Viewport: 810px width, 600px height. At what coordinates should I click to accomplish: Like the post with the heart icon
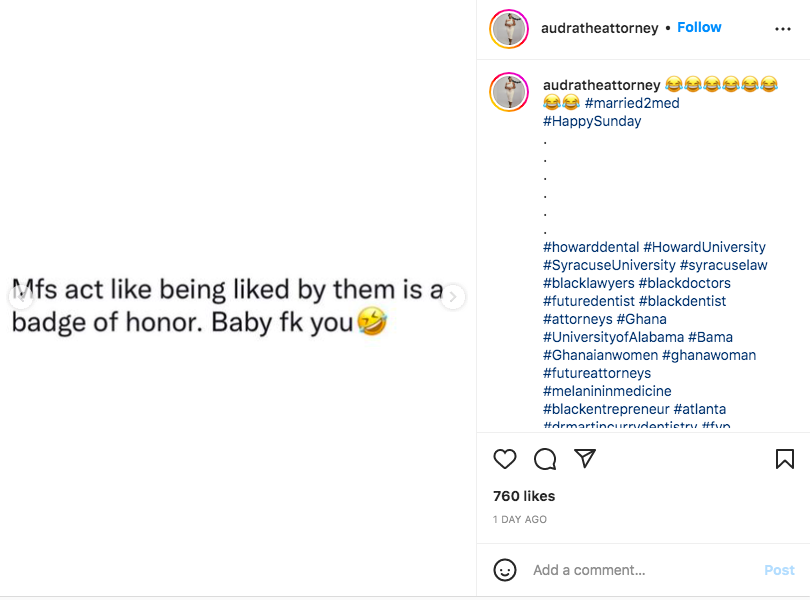(505, 459)
